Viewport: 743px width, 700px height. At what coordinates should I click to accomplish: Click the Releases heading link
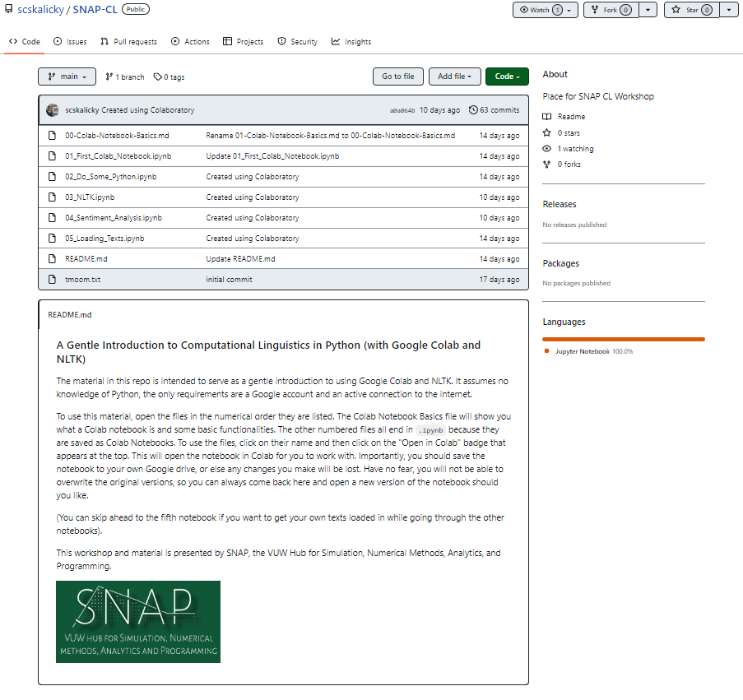[560, 204]
